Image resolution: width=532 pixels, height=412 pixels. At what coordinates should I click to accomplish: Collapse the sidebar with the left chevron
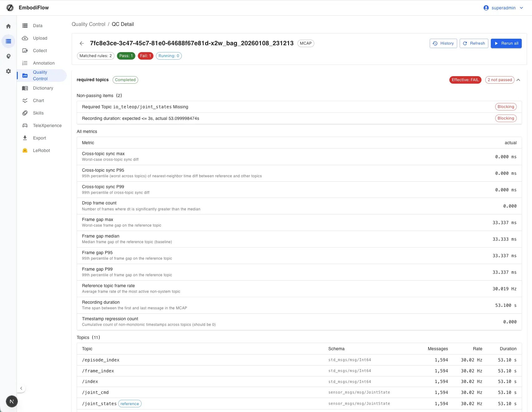click(x=21, y=388)
